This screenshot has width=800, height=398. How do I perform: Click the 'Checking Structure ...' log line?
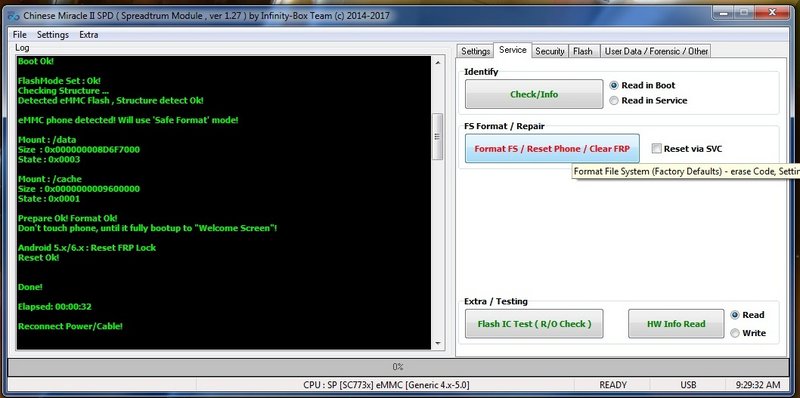(63, 91)
